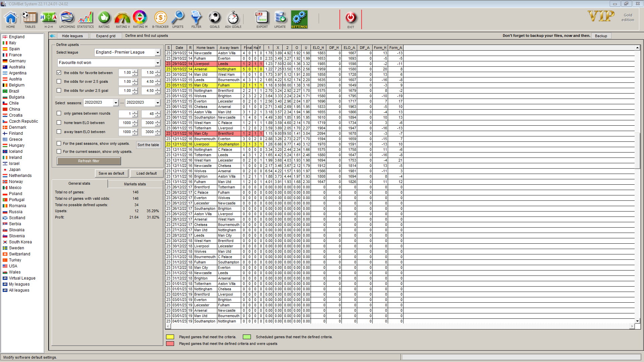644x362 pixels.
Task: Switch to the Markets stats tab
Action: pyautogui.click(x=135, y=184)
